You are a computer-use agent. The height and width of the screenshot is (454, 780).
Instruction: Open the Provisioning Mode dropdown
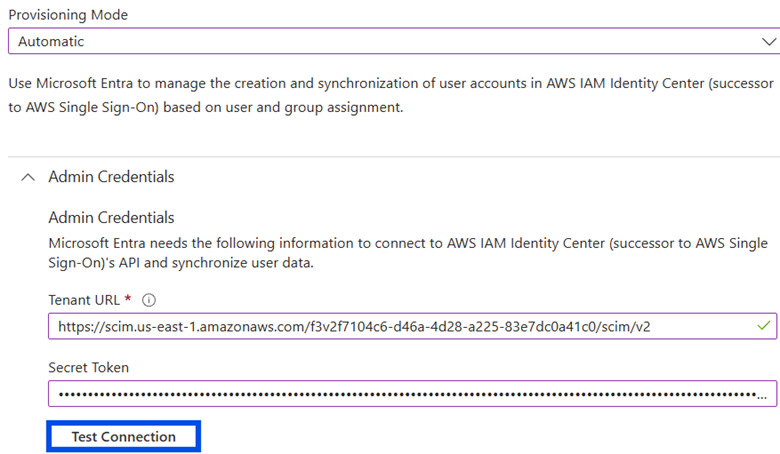(x=393, y=41)
